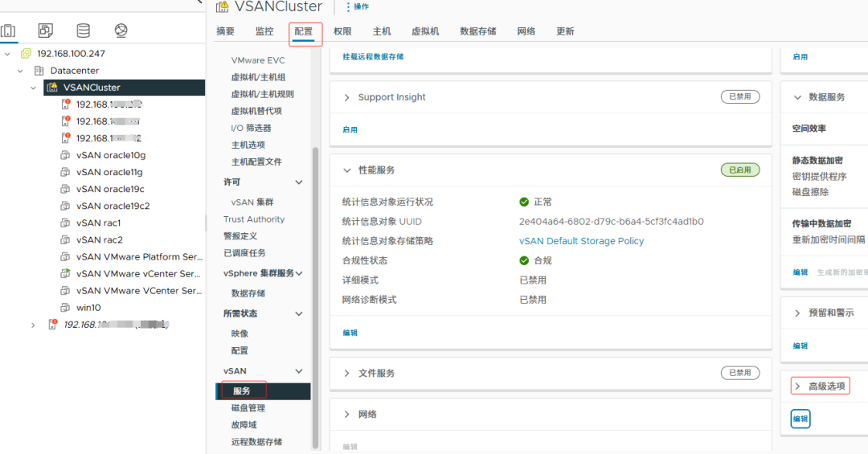Expand the 文件服务 section

tap(347, 374)
